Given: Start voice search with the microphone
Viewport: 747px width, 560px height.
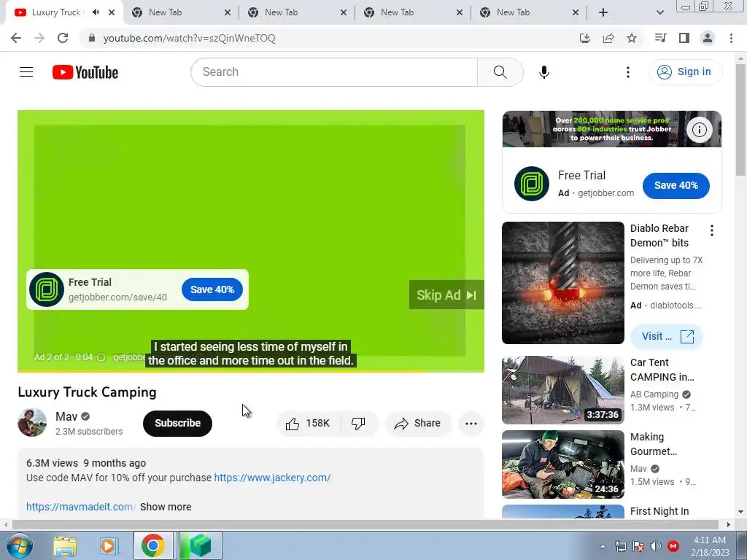Looking at the screenshot, I should point(544,72).
